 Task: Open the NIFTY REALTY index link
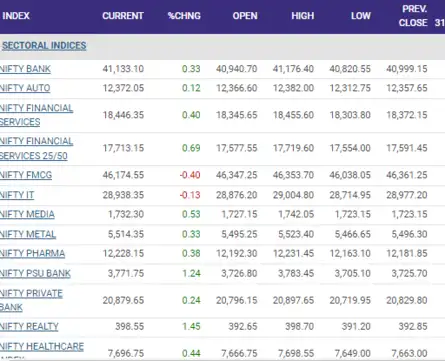coord(29,326)
